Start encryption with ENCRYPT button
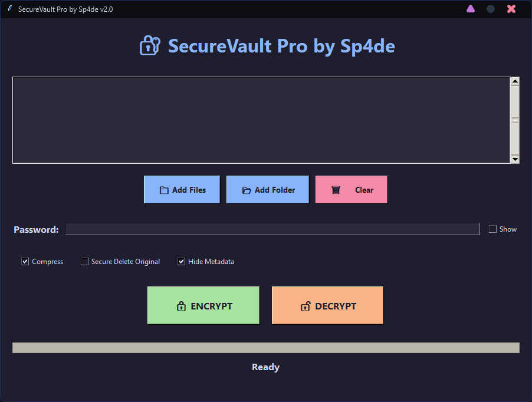Image resolution: width=532 pixels, height=402 pixels. [203, 305]
